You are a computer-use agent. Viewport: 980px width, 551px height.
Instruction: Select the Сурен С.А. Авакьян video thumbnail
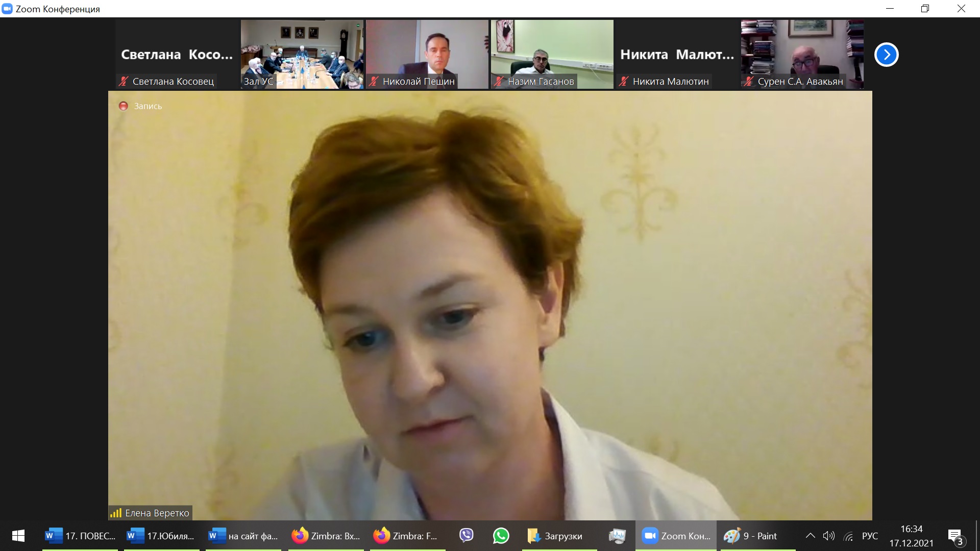tap(802, 55)
